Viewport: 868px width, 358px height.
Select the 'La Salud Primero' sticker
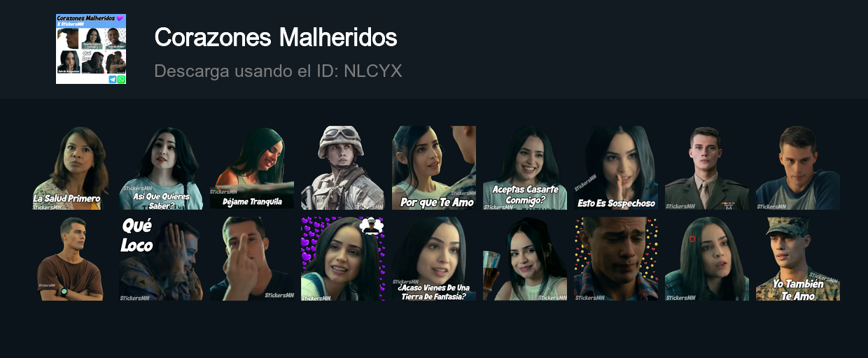click(70, 168)
